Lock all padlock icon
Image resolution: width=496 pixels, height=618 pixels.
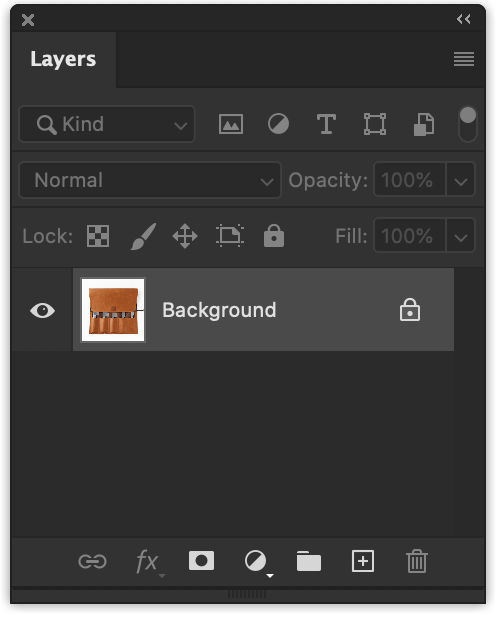274,236
